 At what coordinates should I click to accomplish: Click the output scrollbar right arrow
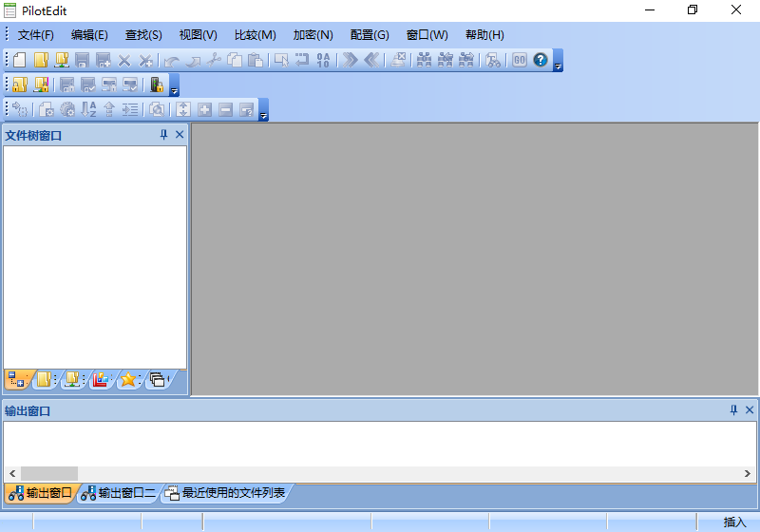tap(748, 473)
